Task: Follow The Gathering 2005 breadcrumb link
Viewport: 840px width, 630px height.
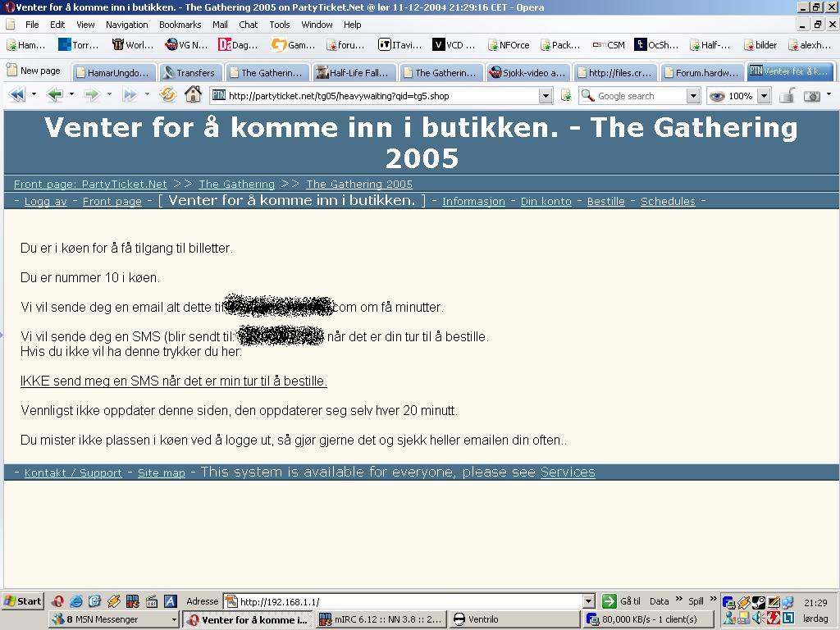Action: [x=359, y=185]
